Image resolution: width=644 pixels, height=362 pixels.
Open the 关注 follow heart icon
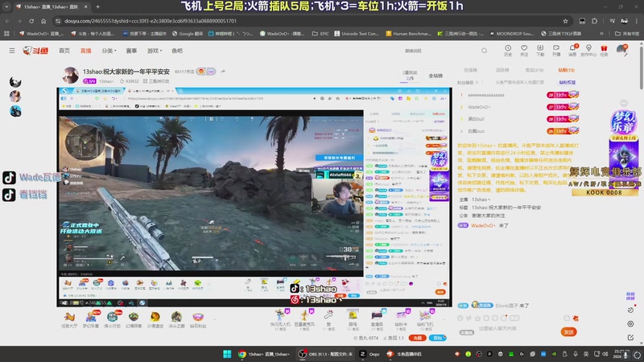pos(524,51)
